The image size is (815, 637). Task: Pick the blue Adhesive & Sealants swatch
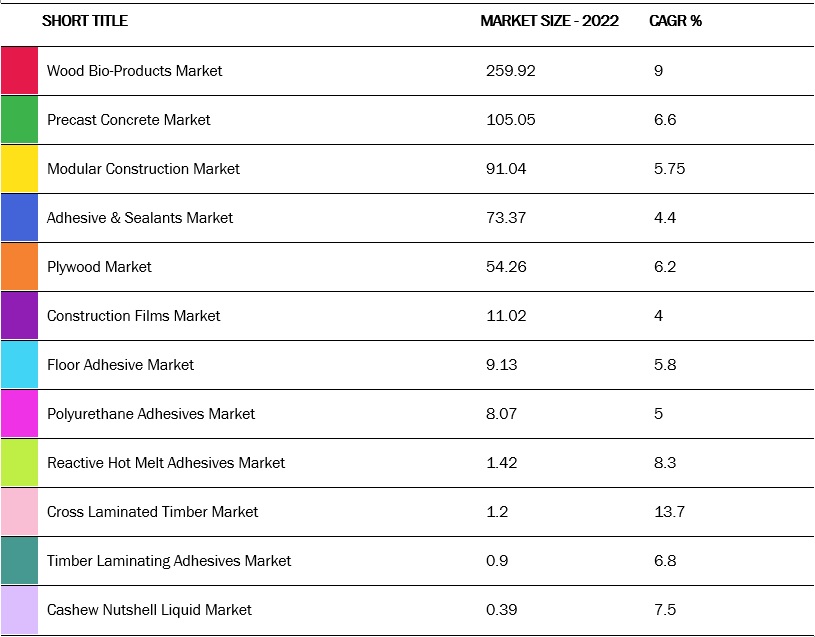[x=19, y=218]
